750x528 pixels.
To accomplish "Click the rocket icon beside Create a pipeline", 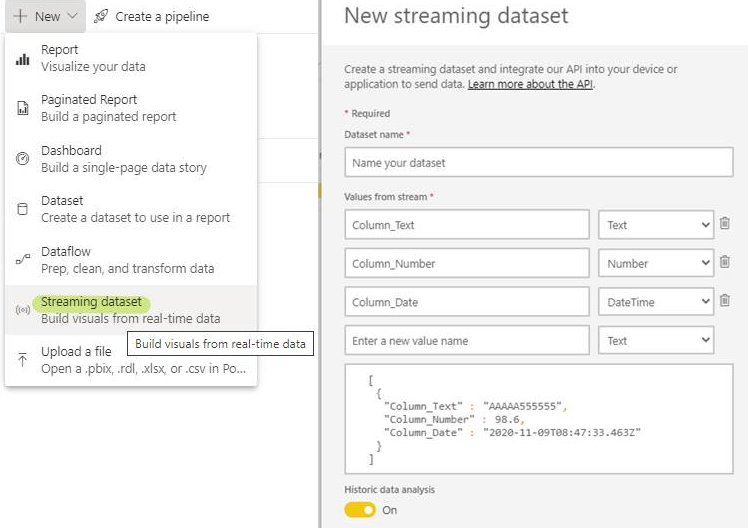I will [101, 16].
